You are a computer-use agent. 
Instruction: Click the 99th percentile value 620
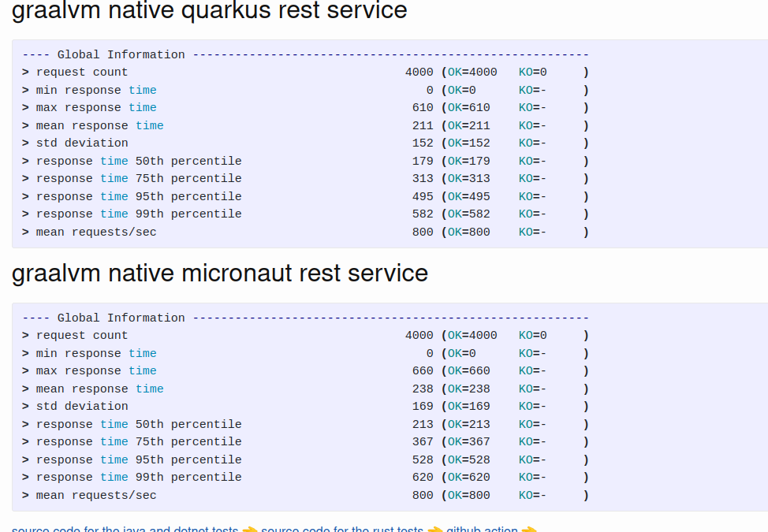click(423, 477)
